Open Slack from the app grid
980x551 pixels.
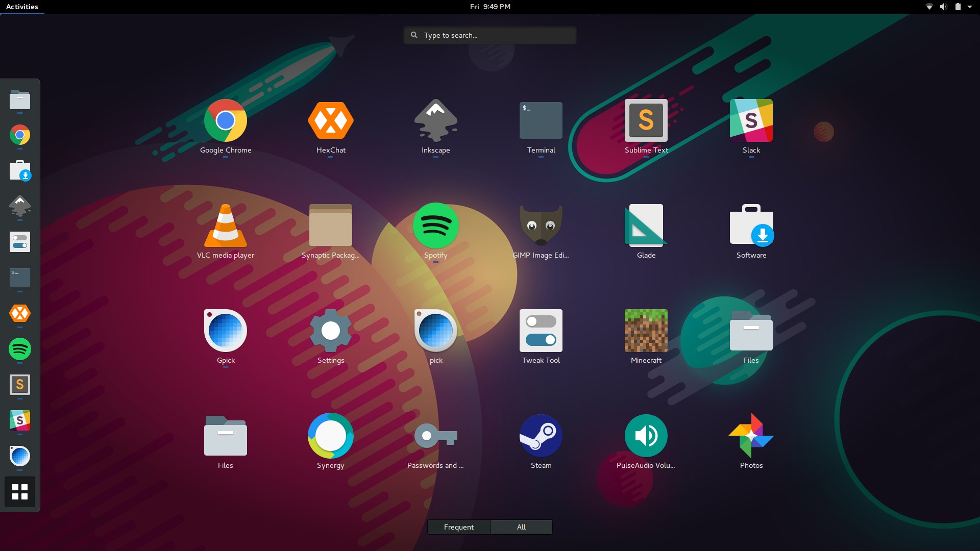click(751, 121)
